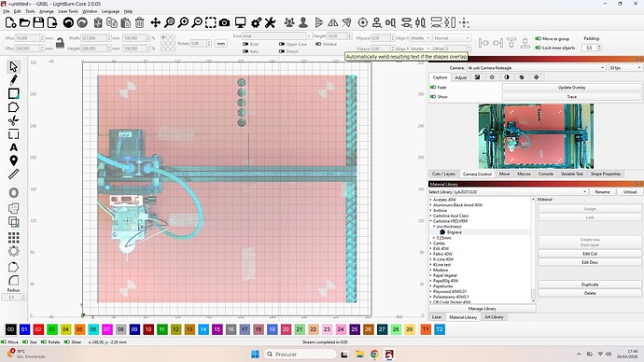Toggle the Italic text switch

point(245,51)
